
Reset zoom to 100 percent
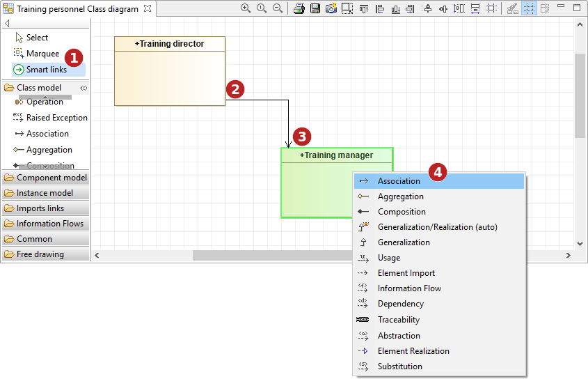pos(262,8)
